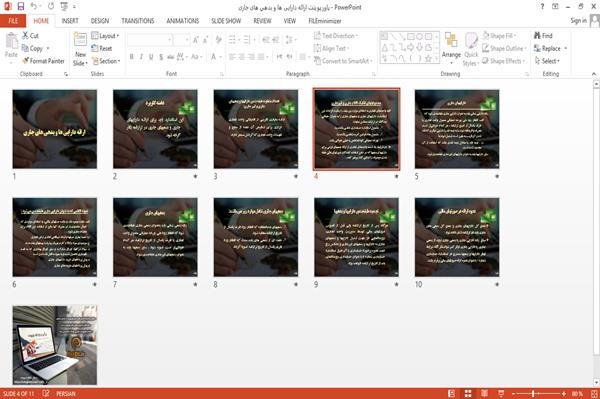Click the Save icon in quick access toolbar
The width and height of the screenshot is (600, 399).
21,6
